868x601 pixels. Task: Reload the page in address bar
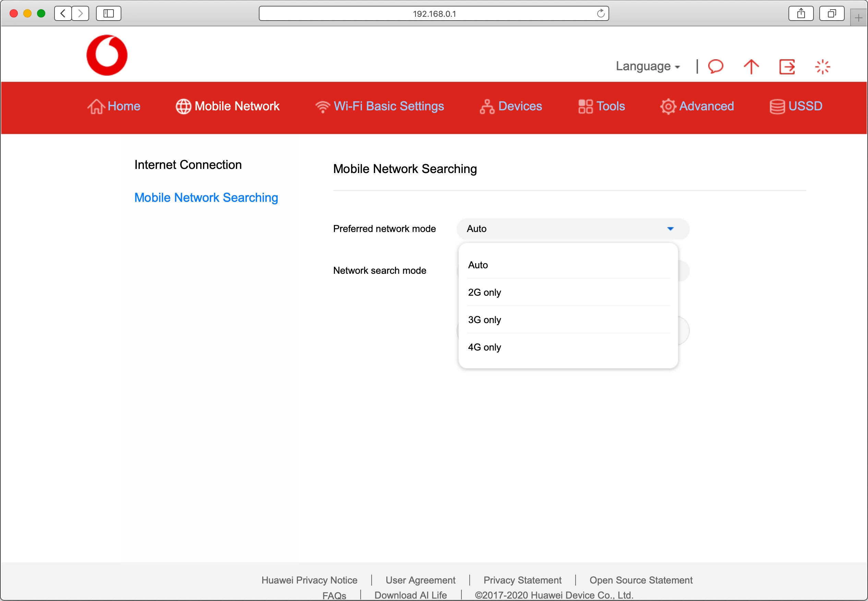coord(601,14)
